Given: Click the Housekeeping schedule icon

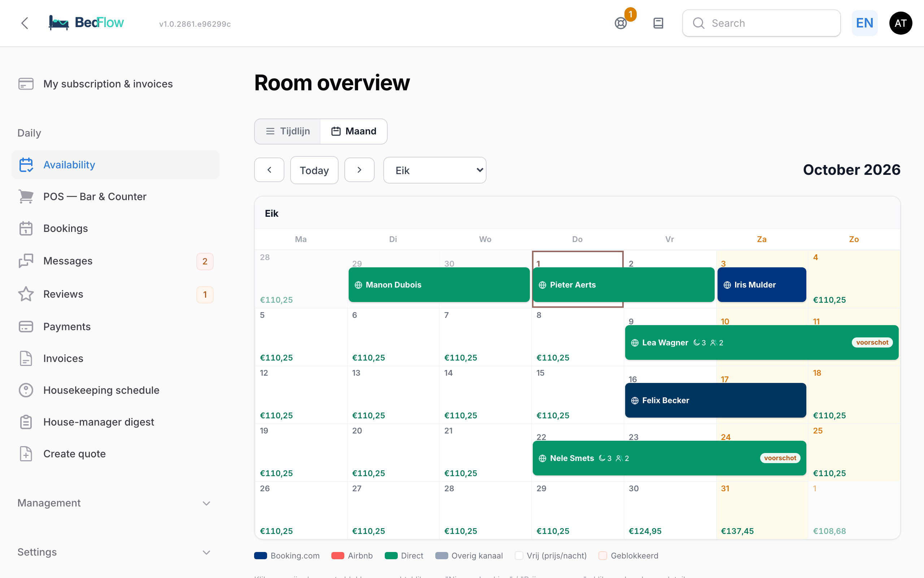Looking at the screenshot, I should coord(26,390).
